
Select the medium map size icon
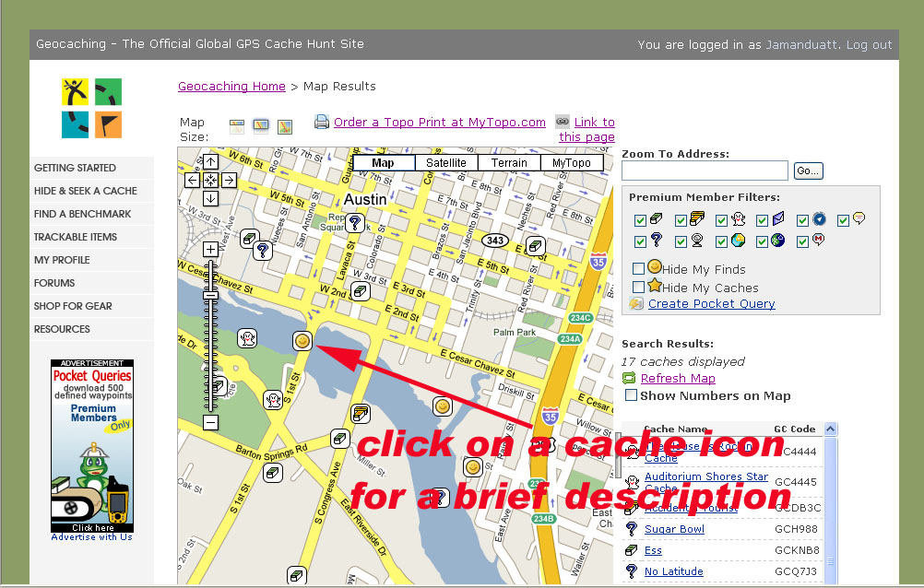[x=260, y=126]
